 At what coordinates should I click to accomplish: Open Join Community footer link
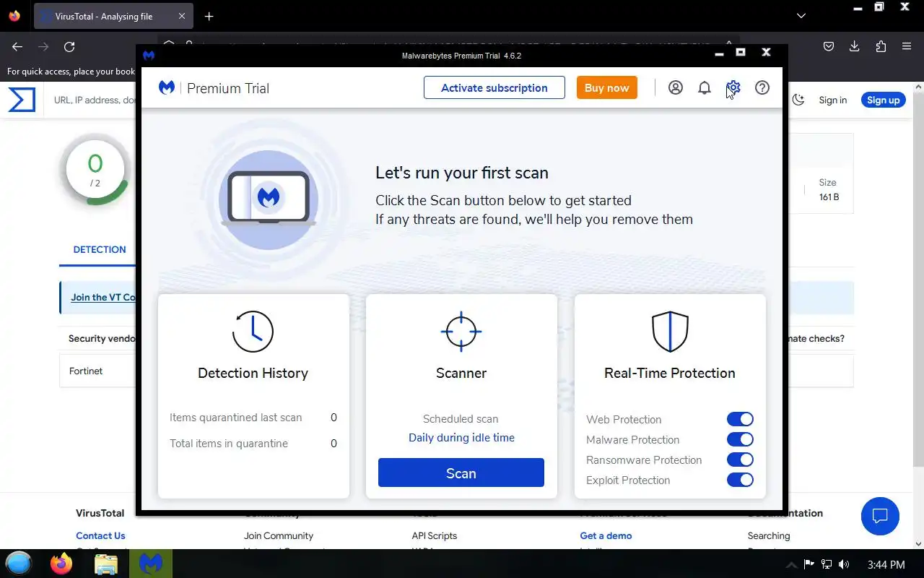279,535
